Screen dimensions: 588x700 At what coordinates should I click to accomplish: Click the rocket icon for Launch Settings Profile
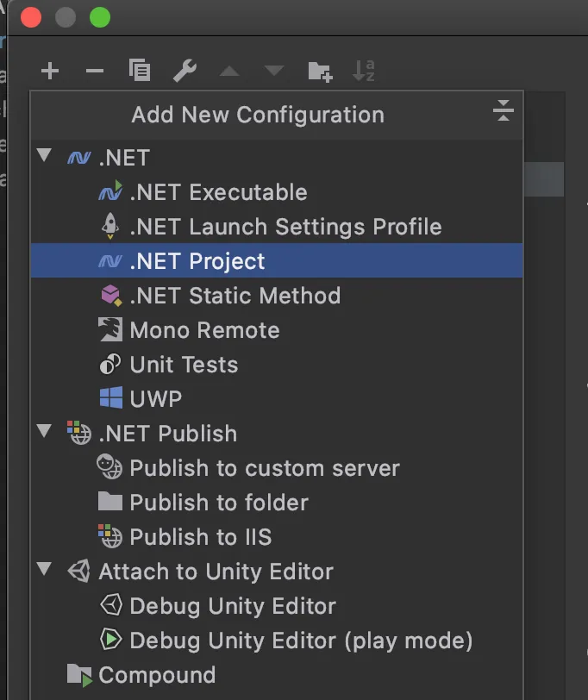[x=110, y=226]
